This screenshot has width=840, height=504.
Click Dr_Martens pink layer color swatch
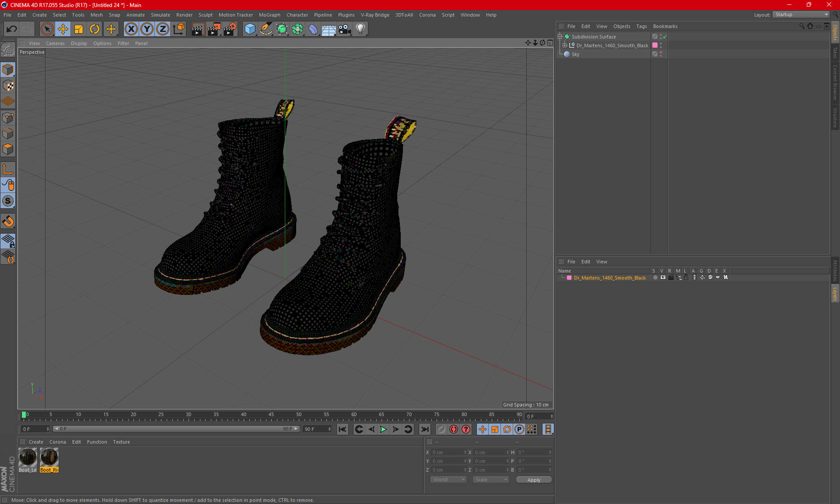pyautogui.click(x=655, y=45)
